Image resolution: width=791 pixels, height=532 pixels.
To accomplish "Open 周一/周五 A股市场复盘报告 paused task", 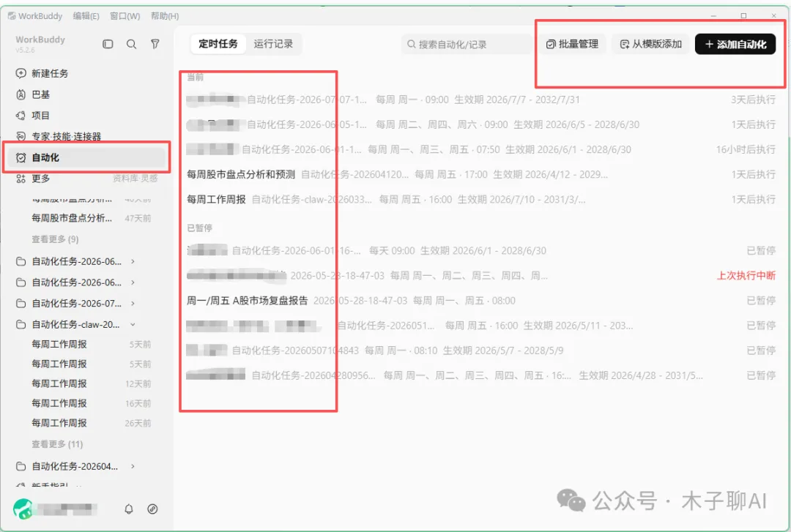I will (x=481, y=301).
